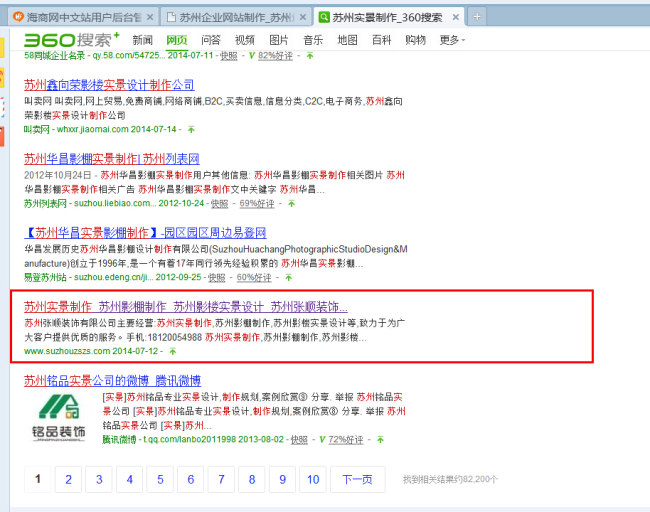The height and width of the screenshot is (512, 650).
Task: Select the 苏州实景制作_360搜索 tab
Action: [388, 17]
